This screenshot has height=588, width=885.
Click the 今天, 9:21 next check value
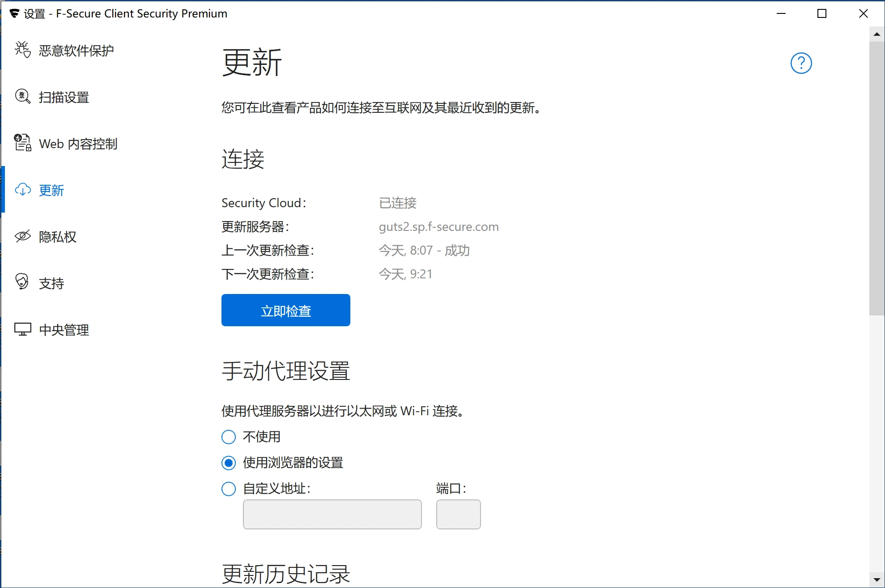(405, 274)
